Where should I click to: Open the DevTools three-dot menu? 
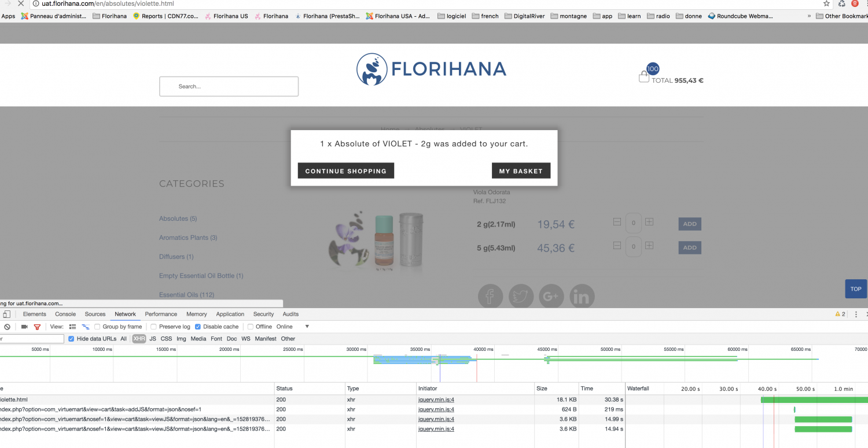[856, 314]
